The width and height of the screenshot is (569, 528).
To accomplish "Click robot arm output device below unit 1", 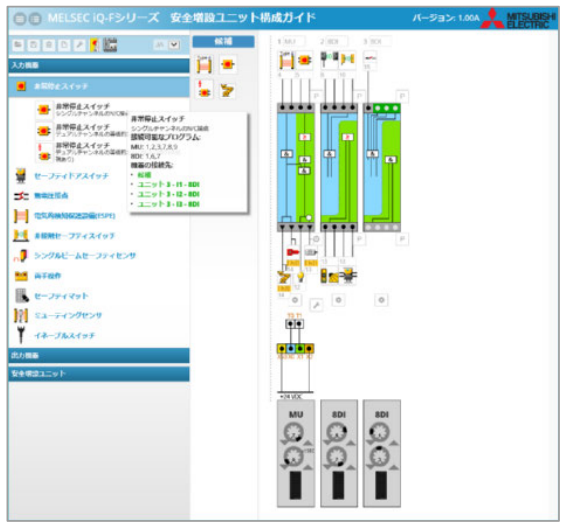I will 284,278.
